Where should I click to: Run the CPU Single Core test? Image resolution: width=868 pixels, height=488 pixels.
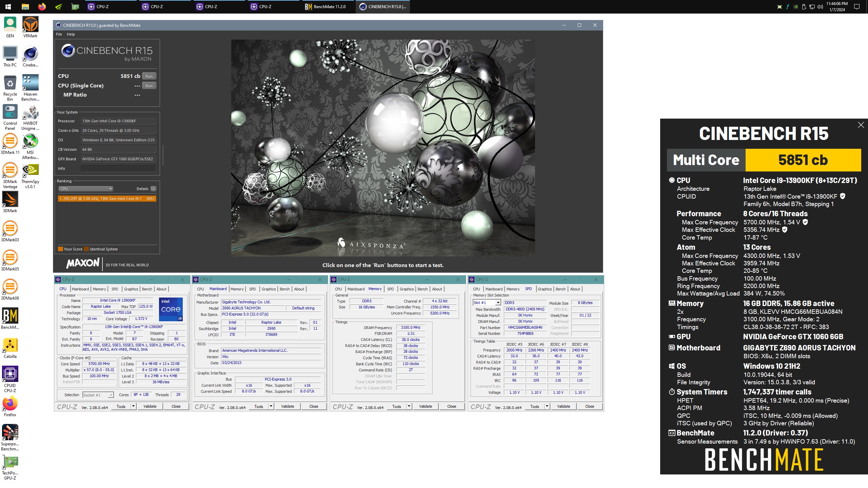149,86
